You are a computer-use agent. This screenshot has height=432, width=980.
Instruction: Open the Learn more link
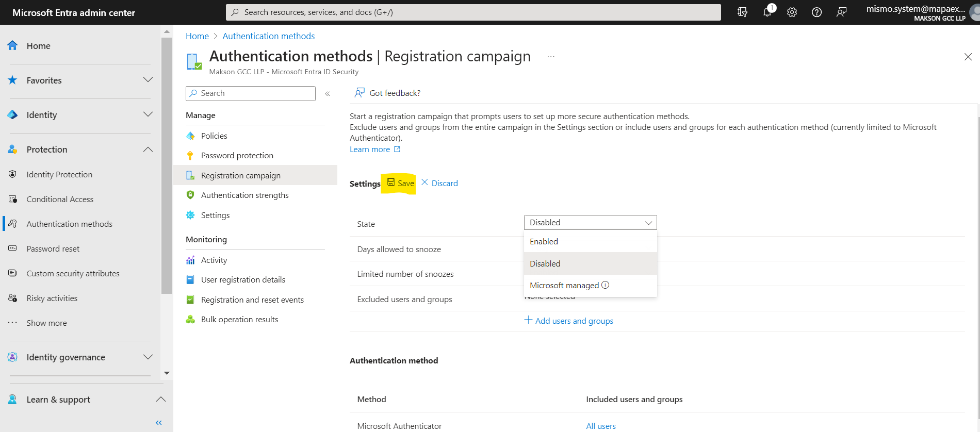click(375, 149)
